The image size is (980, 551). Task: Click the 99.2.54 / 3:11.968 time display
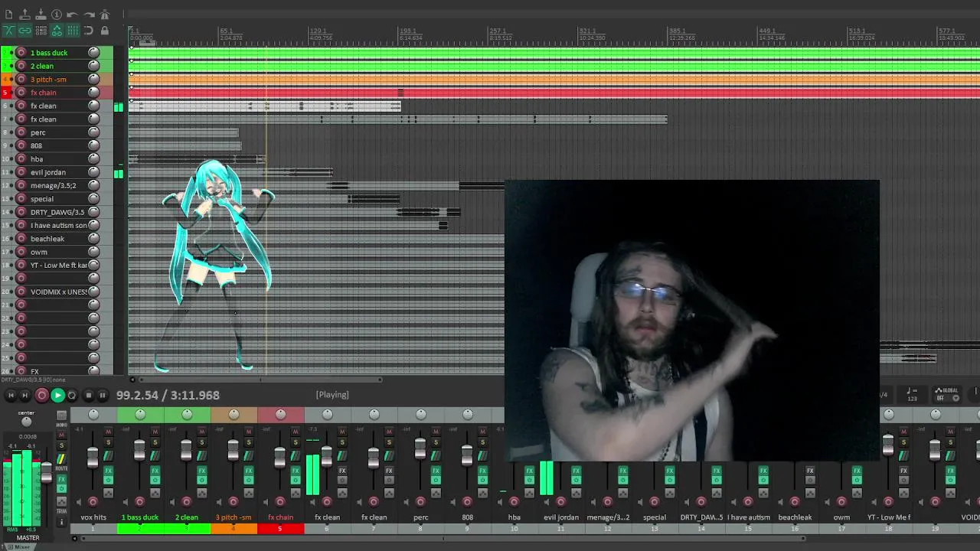point(168,395)
